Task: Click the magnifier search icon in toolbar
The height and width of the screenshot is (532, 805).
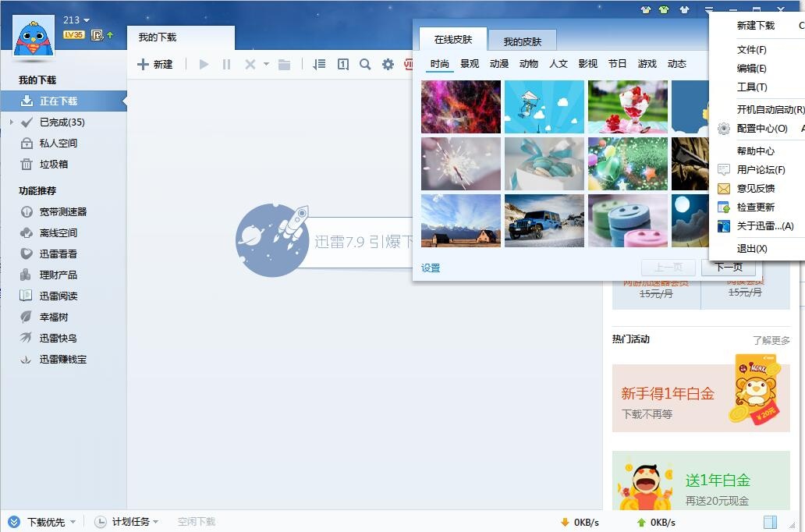Action: 365,64
